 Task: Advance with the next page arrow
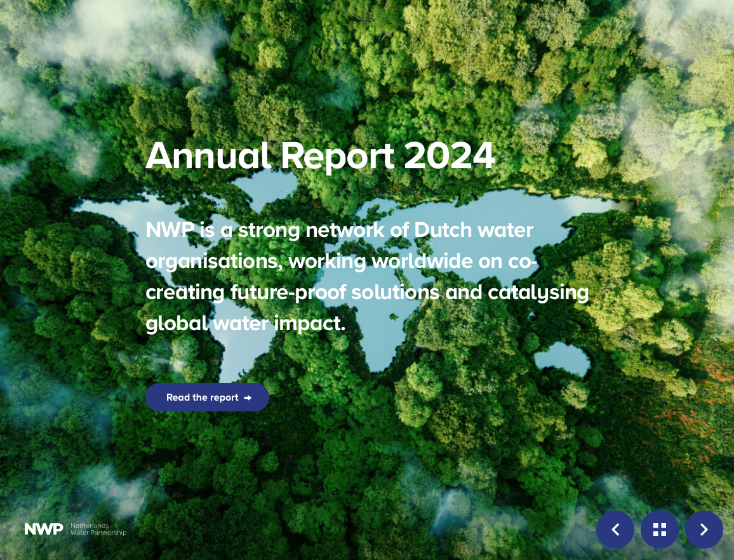(704, 530)
